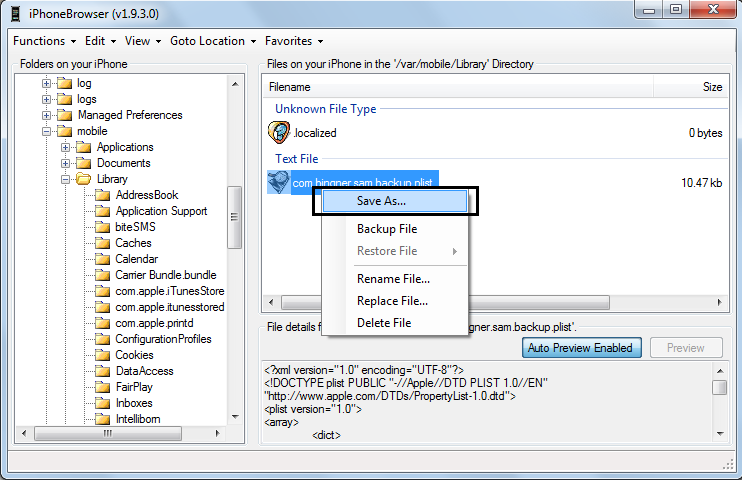This screenshot has width=742, height=480.
Task: Open the Restore File submenu arrow
Action: [x=455, y=251]
